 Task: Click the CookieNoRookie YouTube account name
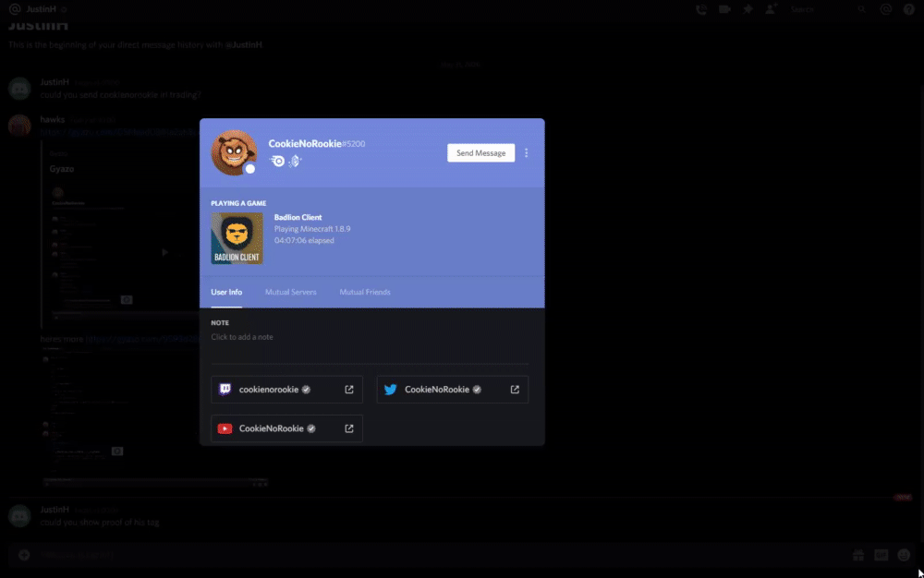271,428
